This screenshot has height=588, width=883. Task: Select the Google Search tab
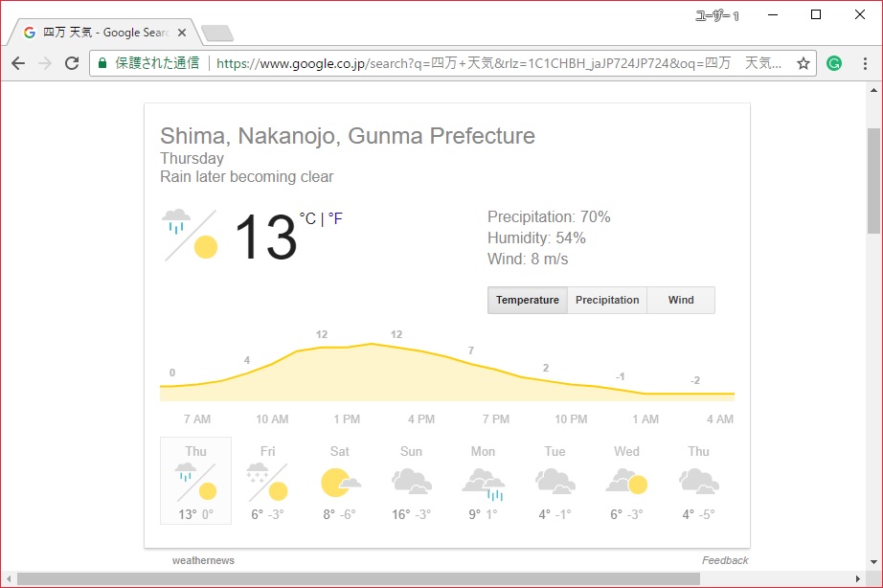pyautogui.click(x=105, y=33)
